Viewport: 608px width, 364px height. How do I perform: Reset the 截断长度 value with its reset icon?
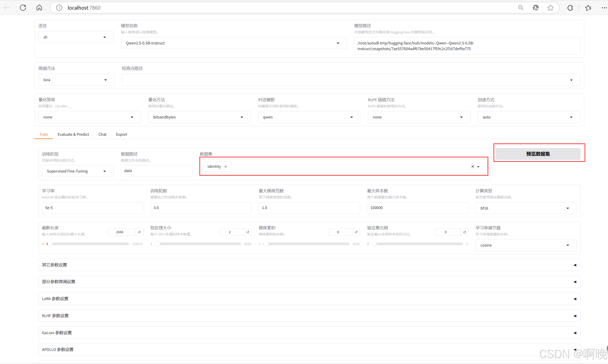click(x=139, y=232)
